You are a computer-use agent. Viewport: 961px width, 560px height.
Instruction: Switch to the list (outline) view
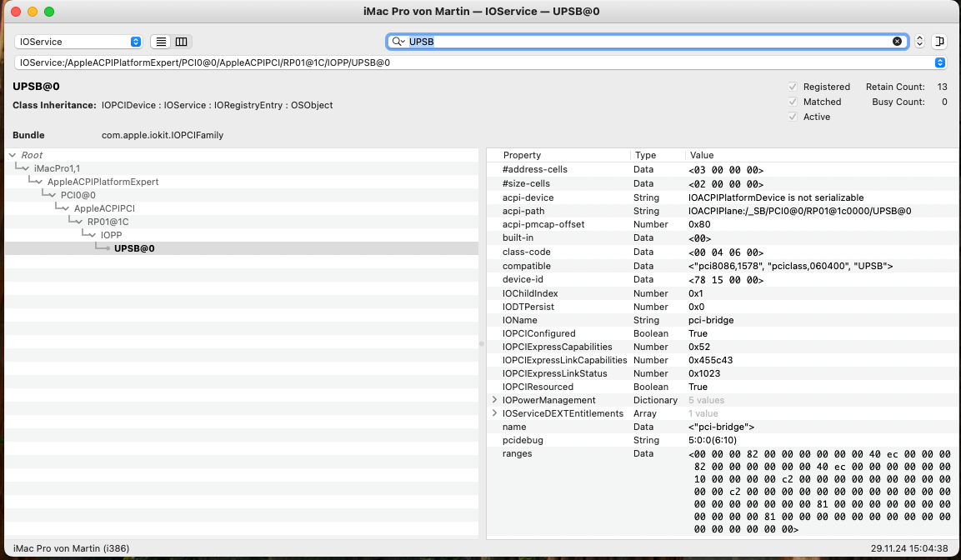(162, 42)
